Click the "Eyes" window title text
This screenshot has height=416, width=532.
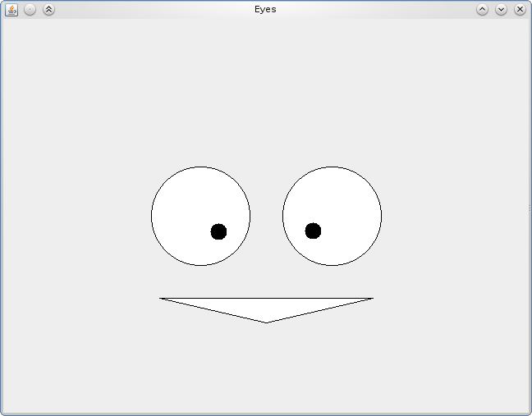pos(265,10)
